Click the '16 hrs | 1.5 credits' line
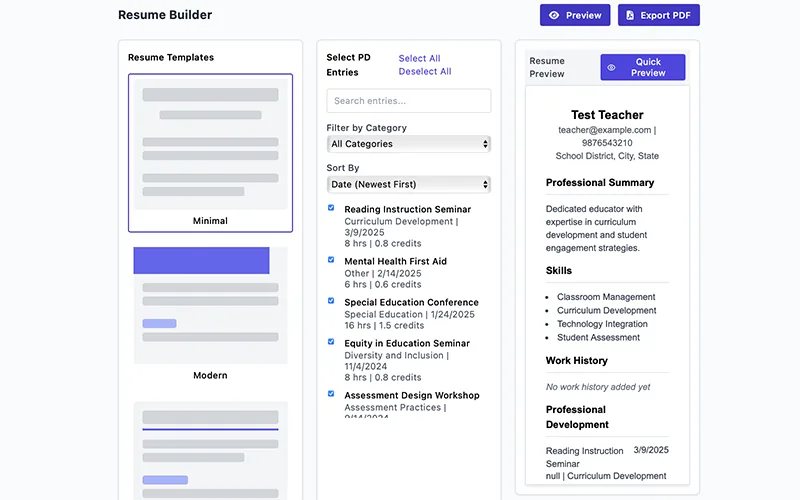This screenshot has height=500, width=800. [384, 326]
